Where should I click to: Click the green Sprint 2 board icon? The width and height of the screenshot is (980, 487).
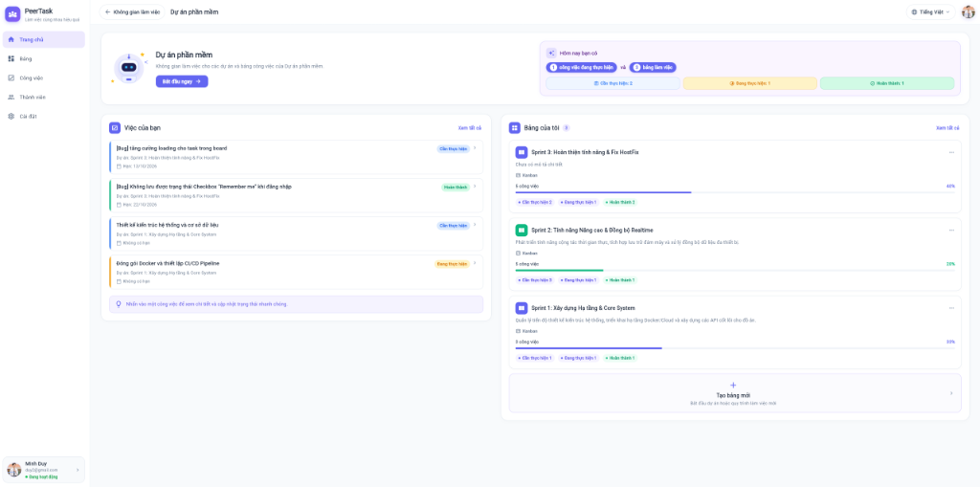click(522, 230)
